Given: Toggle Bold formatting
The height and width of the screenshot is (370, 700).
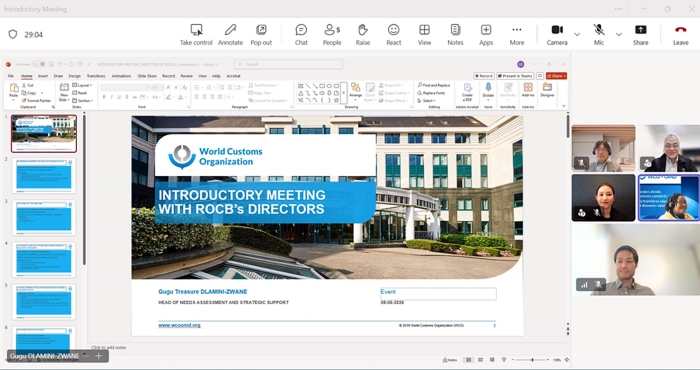Looking at the screenshot, I should (x=104, y=97).
